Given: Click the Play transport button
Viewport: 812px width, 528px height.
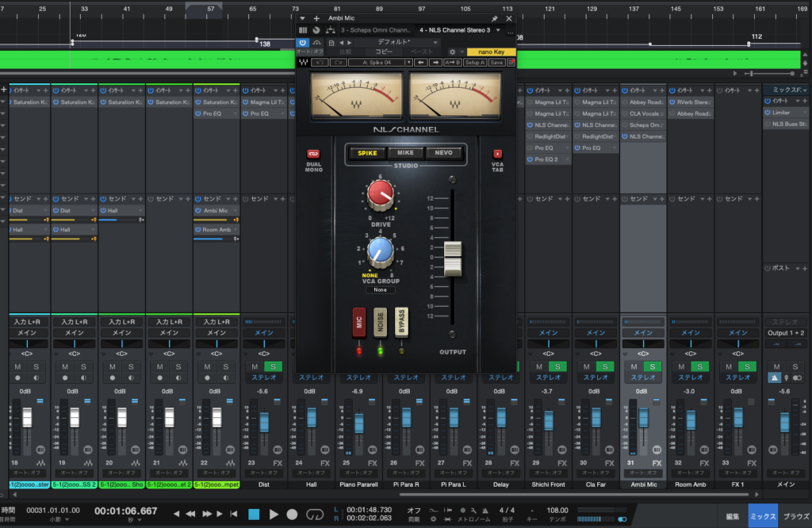Looking at the screenshot, I should [274, 514].
